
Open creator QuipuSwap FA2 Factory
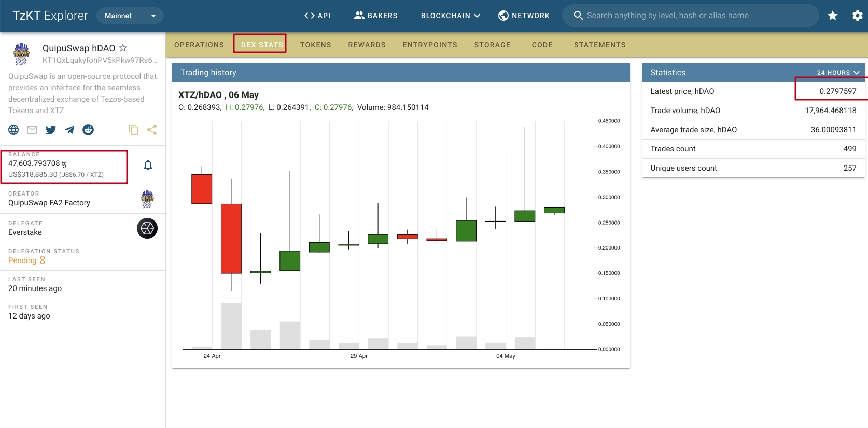coord(49,203)
